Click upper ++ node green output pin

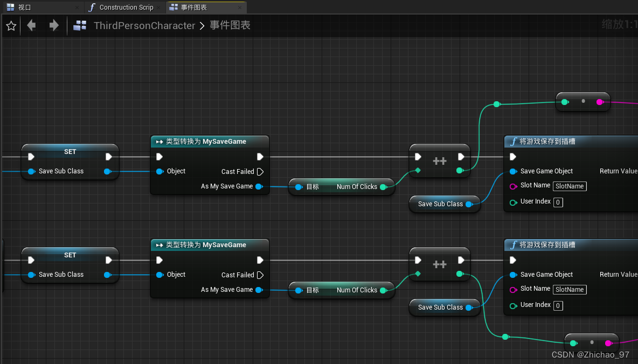click(460, 170)
